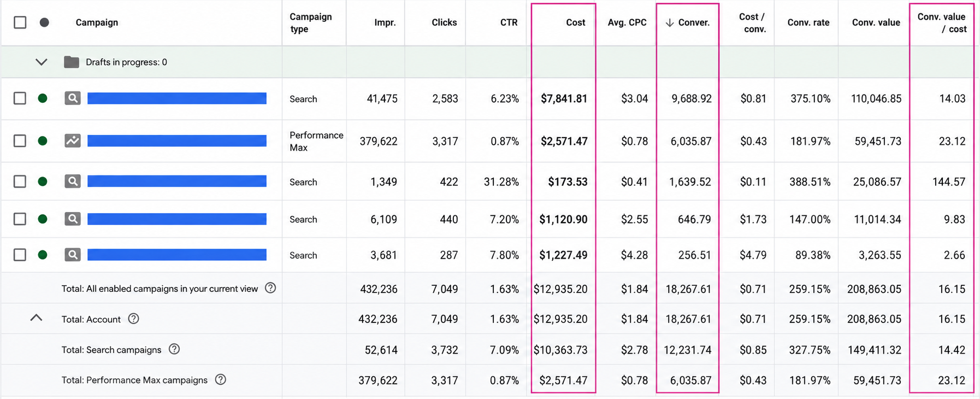Image resolution: width=980 pixels, height=399 pixels.
Task: Check the box for the $7,841.81 campaign
Action: pyautogui.click(x=20, y=98)
